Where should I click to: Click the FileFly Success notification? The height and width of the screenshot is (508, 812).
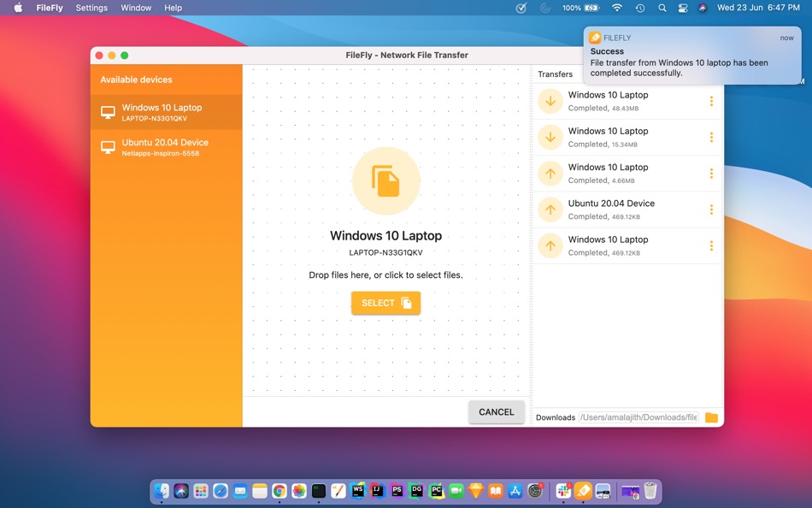692,56
